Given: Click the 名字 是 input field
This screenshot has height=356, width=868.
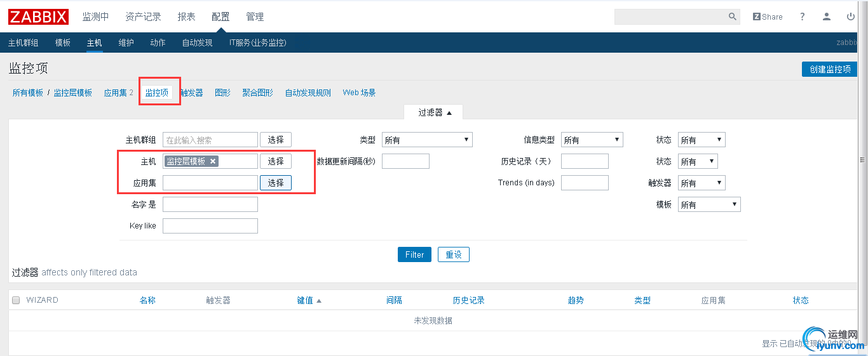Looking at the screenshot, I should (210, 204).
